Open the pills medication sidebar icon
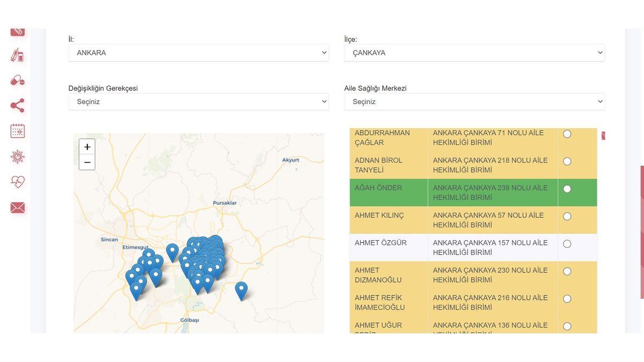Screen dimensions: 644x362 click(17, 80)
